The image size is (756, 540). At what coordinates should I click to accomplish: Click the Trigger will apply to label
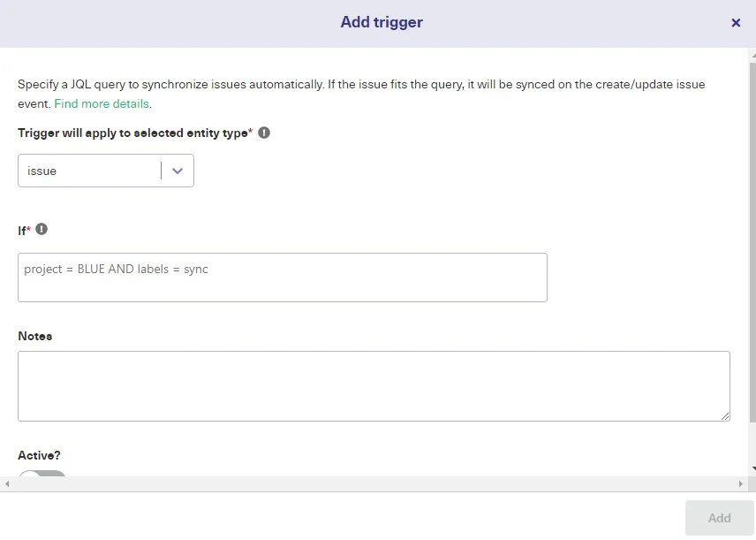click(x=132, y=133)
